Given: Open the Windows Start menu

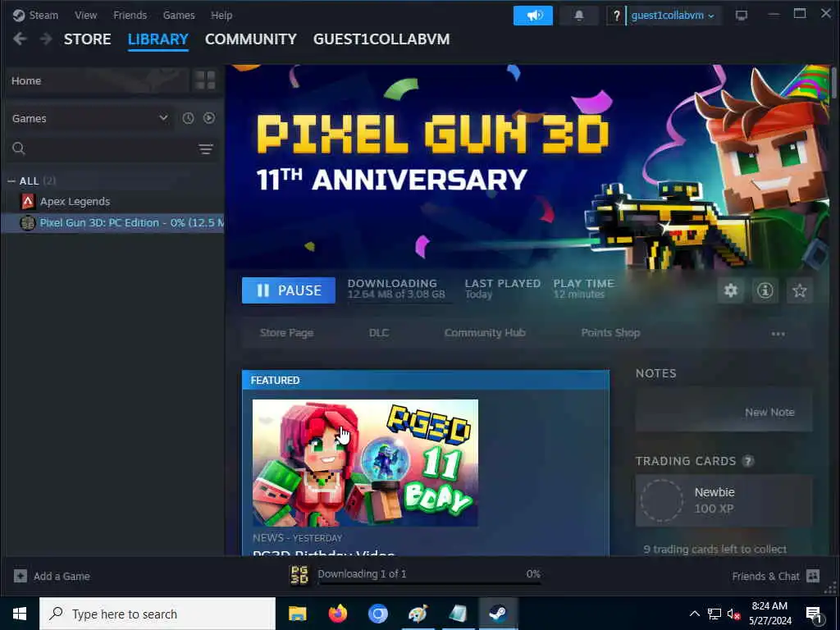Looking at the screenshot, I should [x=20, y=614].
